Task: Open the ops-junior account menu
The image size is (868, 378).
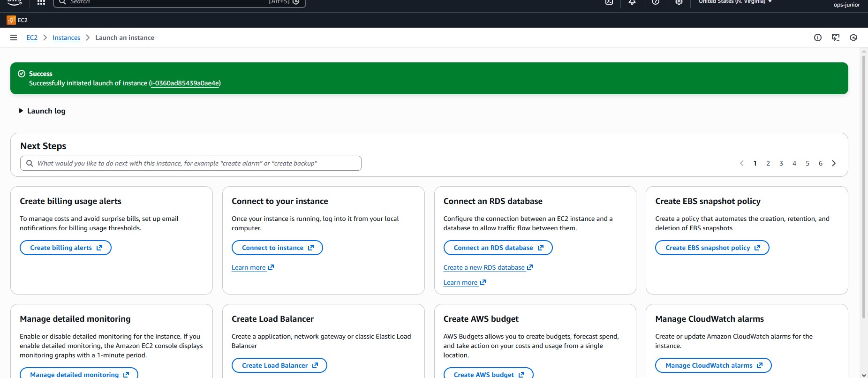Action: [x=846, y=5]
